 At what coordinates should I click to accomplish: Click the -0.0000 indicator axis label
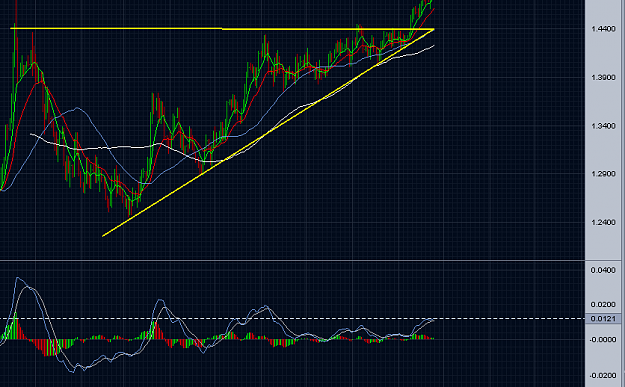tap(603, 340)
